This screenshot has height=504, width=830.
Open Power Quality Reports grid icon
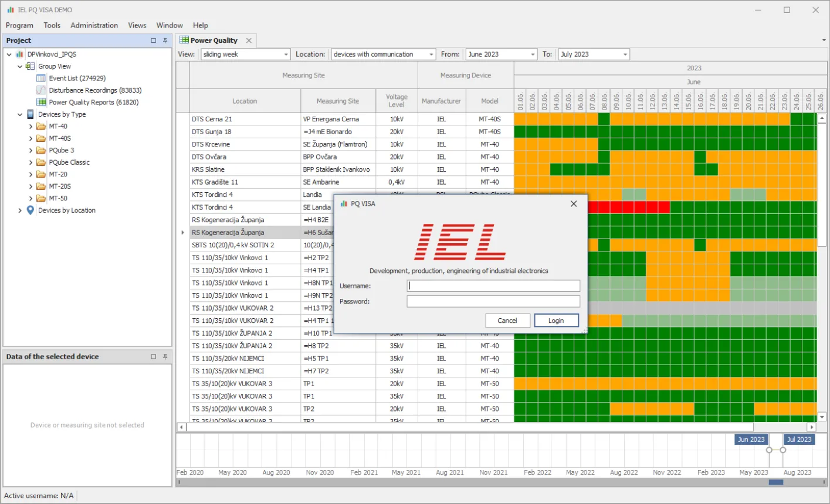click(x=41, y=102)
